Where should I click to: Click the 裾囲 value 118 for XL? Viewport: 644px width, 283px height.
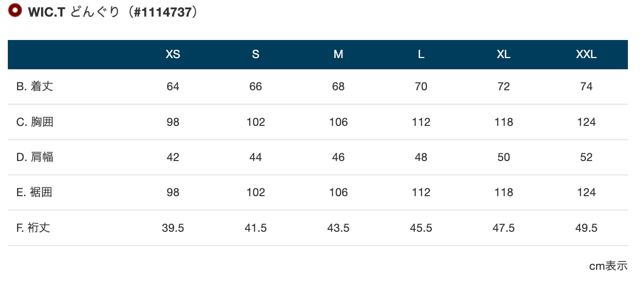[503, 192]
